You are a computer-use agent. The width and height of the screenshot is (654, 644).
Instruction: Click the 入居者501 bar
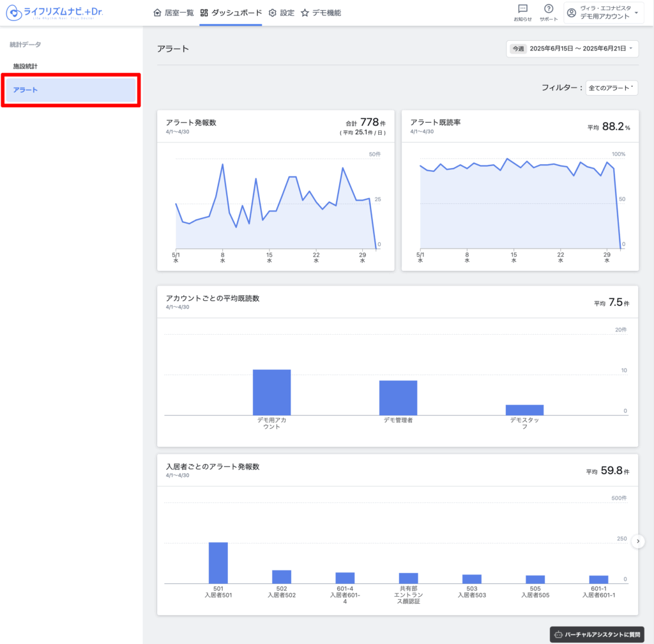click(218, 563)
